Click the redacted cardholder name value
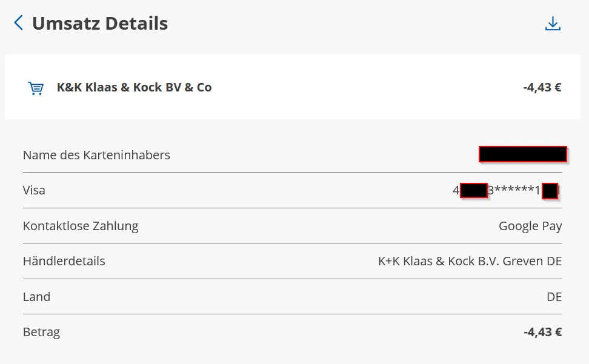 click(x=522, y=154)
